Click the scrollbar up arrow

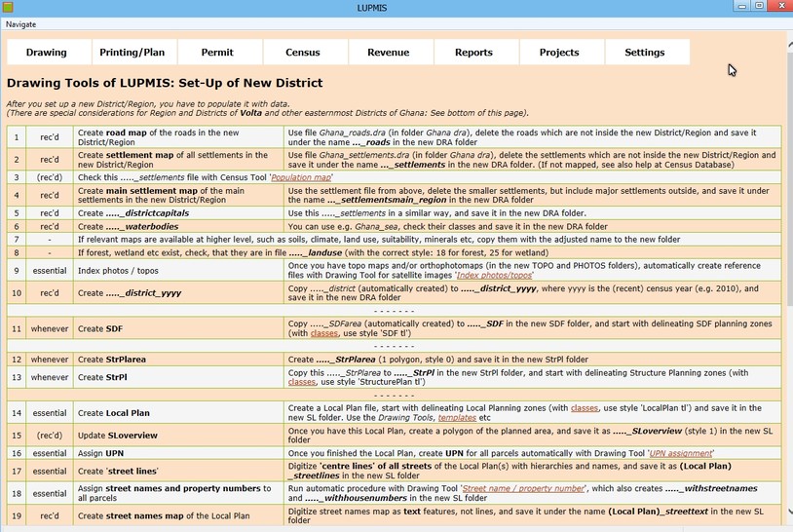[x=790, y=45]
